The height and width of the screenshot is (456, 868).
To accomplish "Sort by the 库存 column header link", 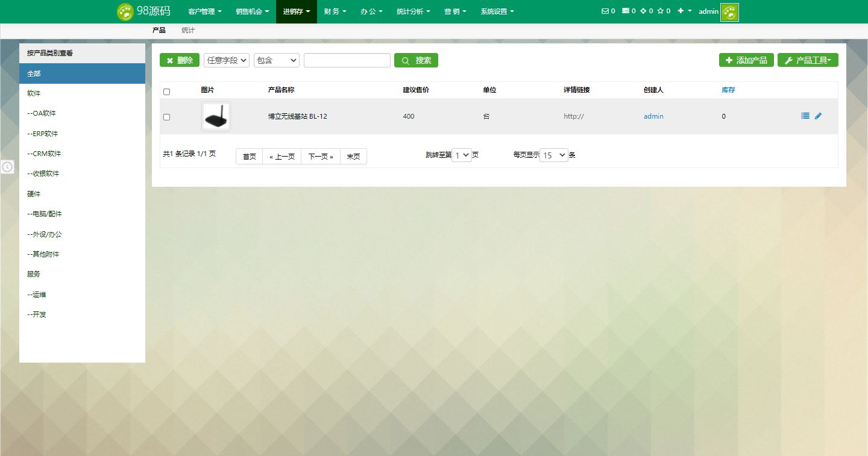I will tap(728, 89).
